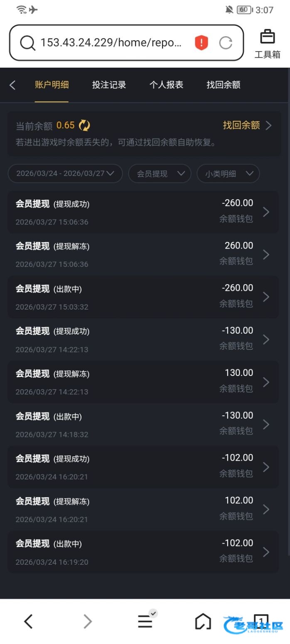Tap the search magnifier icon
Viewport: 290px width, 644px height.
click(27, 43)
